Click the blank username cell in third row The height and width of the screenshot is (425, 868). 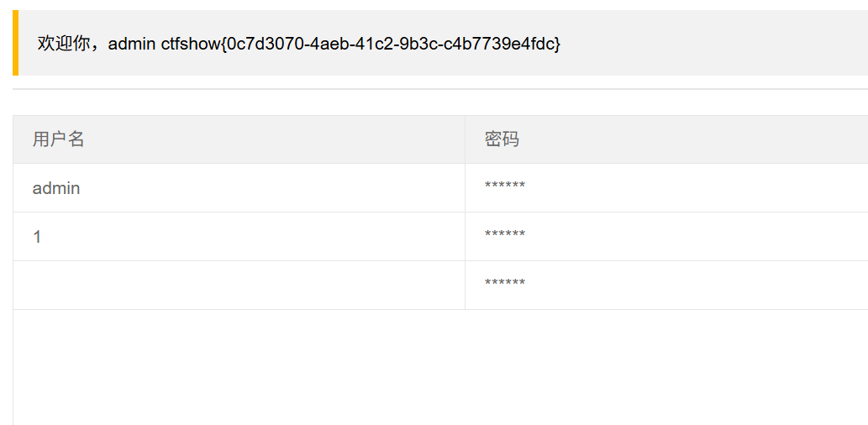pyautogui.click(x=239, y=285)
